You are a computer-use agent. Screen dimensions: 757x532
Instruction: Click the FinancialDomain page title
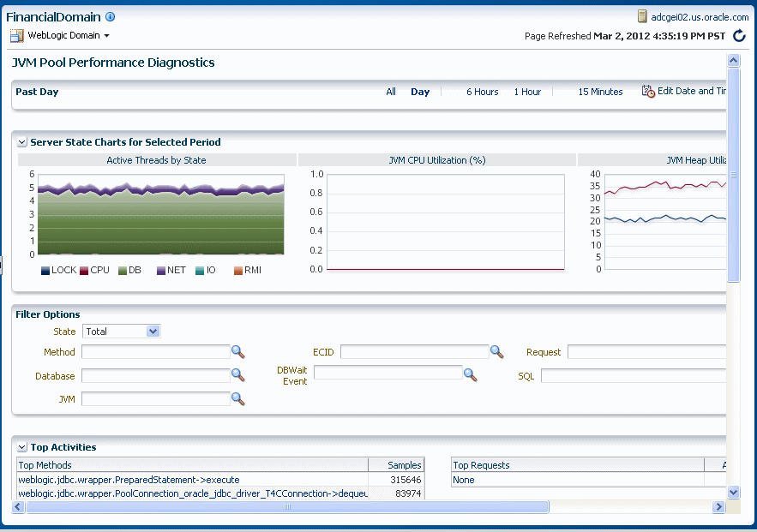click(x=53, y=17)
